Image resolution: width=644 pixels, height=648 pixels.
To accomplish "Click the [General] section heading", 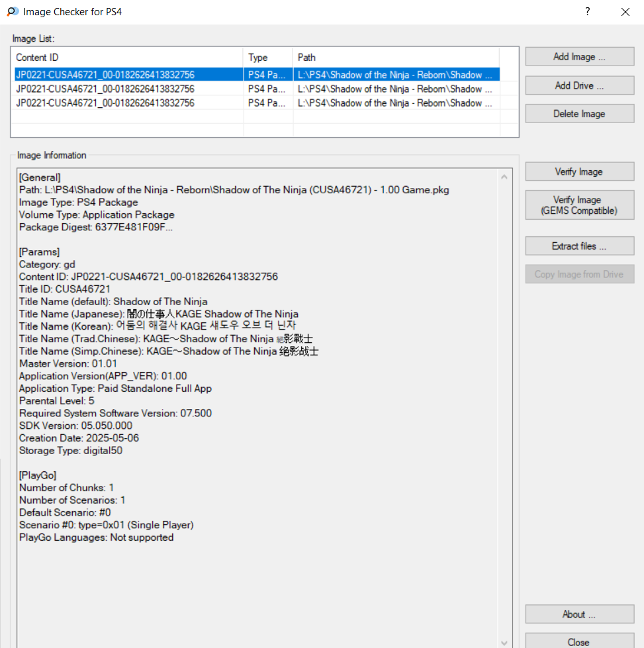I will [x=40, y=177].
